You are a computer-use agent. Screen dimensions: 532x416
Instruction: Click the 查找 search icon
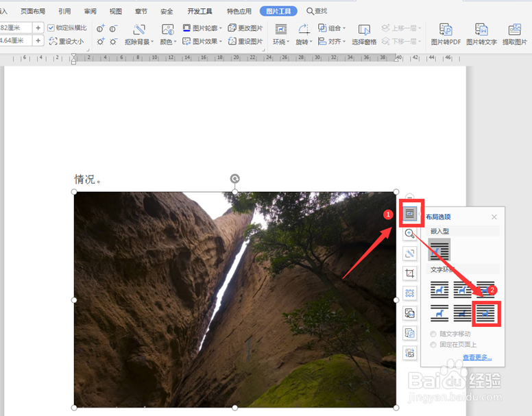pyautogui.click(x=310, y=11)
